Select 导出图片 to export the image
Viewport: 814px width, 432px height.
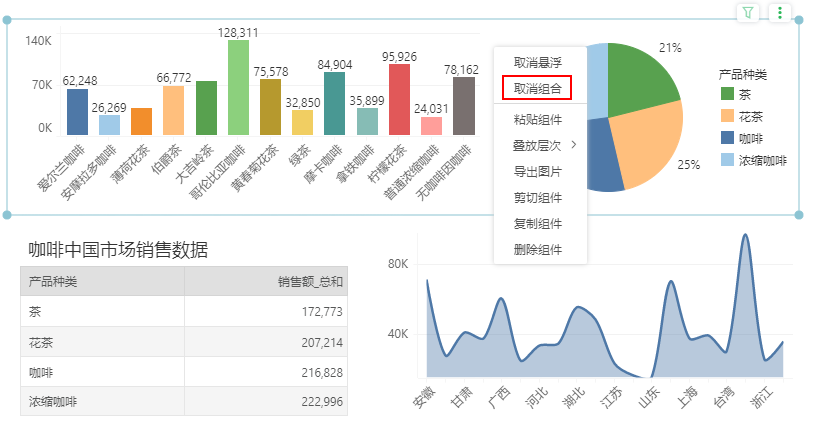point(537,171)
